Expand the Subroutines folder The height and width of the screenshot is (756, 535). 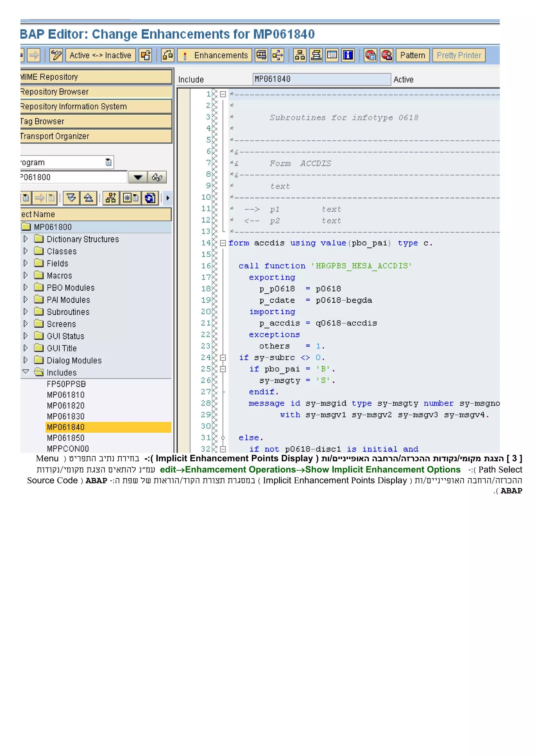click(26, 311)
